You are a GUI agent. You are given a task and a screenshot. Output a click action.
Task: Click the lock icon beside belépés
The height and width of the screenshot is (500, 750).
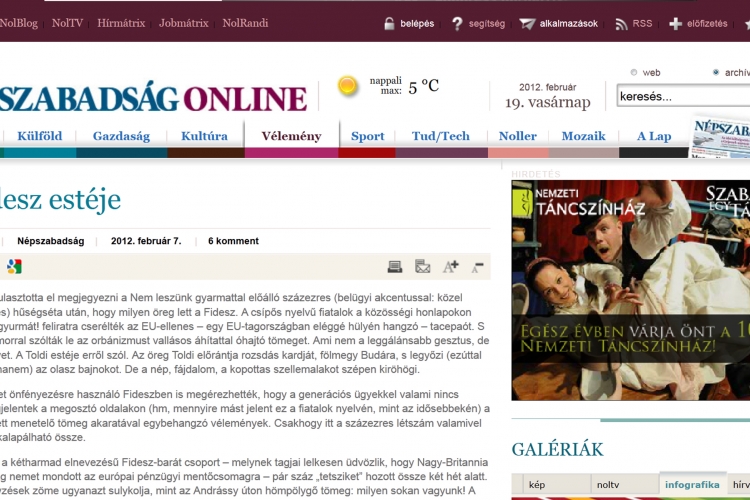click(389, 23)
